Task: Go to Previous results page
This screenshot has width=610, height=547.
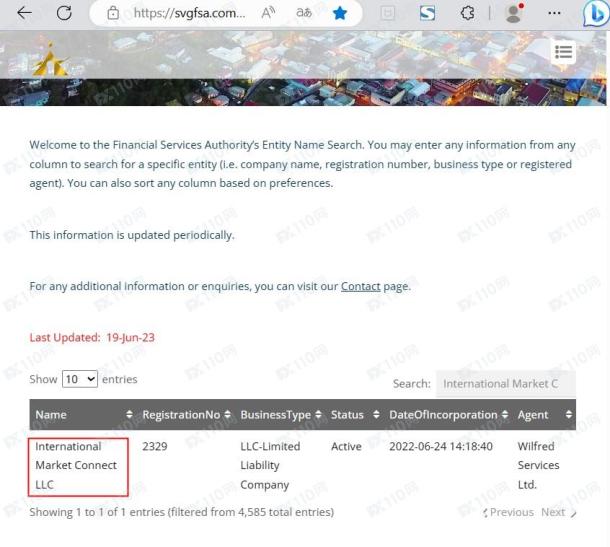Action: 508,512
